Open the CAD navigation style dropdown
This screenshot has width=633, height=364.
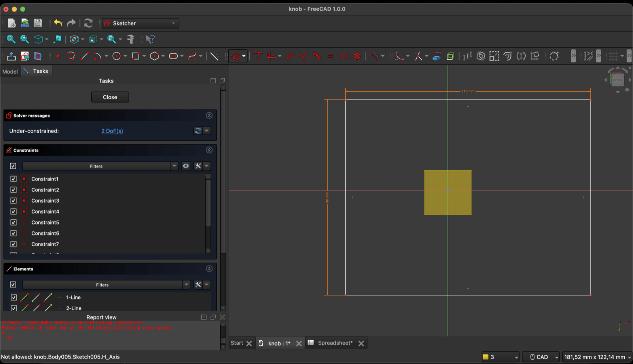click(541, 357)
